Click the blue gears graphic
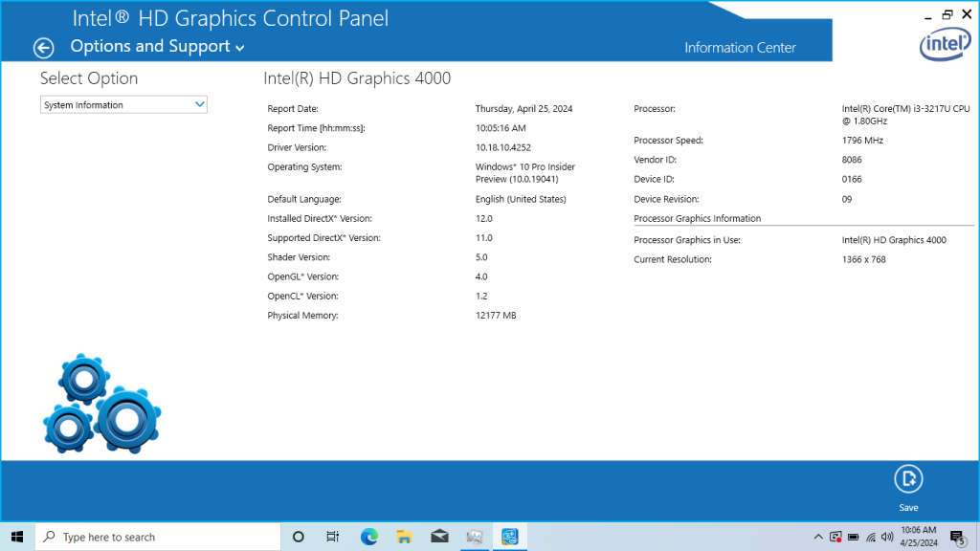The width and height of the screenshot is (980, 551). click(101, 404)
